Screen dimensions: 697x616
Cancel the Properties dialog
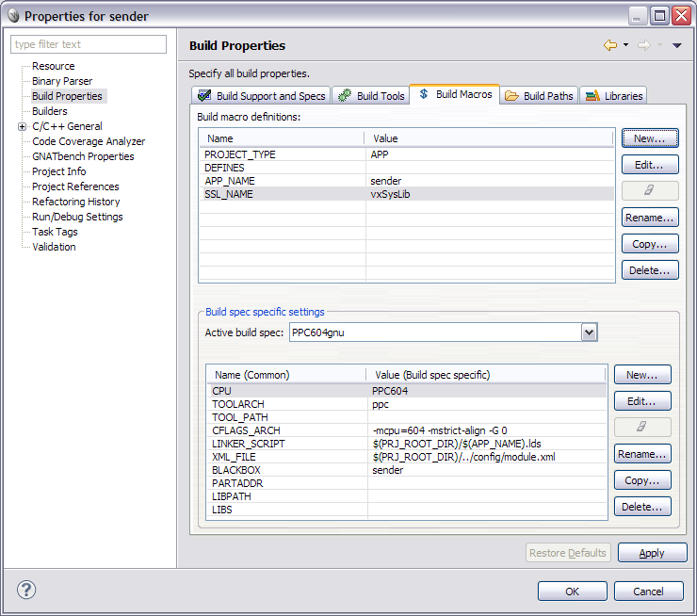point(648,592)
